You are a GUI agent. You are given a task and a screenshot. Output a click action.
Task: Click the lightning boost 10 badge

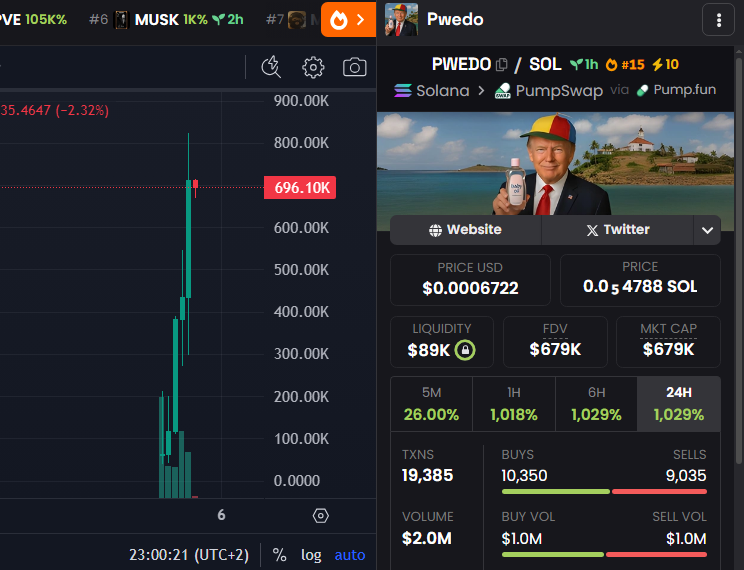(x=665, y=65)
